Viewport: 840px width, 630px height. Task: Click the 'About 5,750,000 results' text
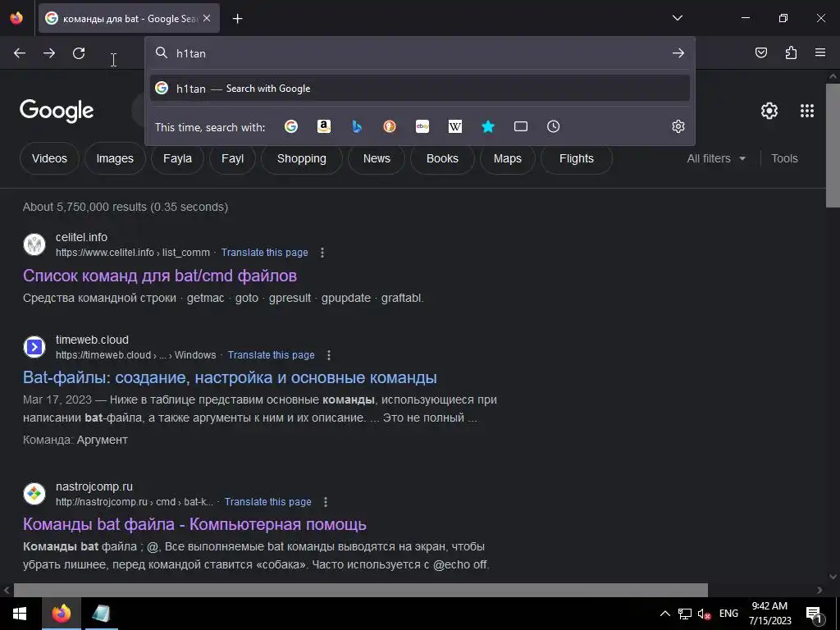[x=126, y=207]
